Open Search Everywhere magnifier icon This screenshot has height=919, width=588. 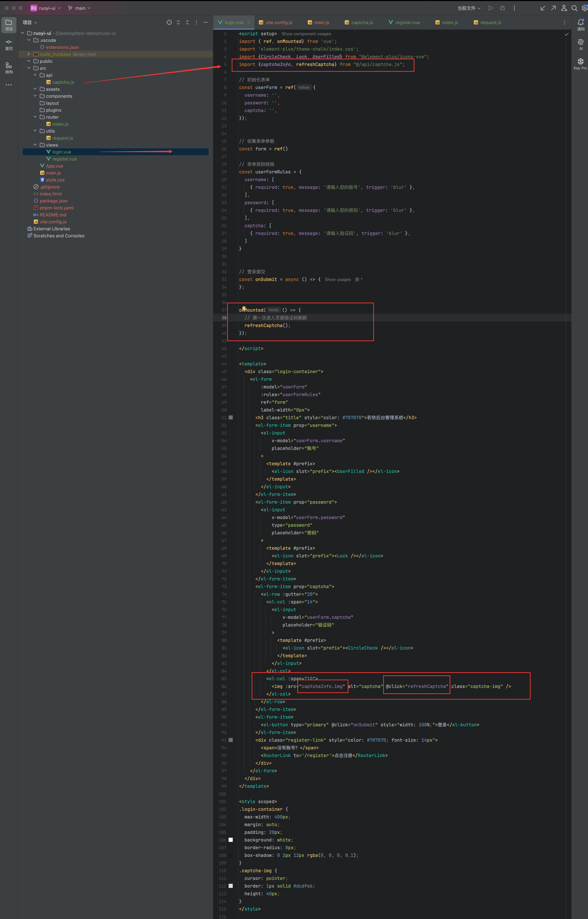pos(574,8)
